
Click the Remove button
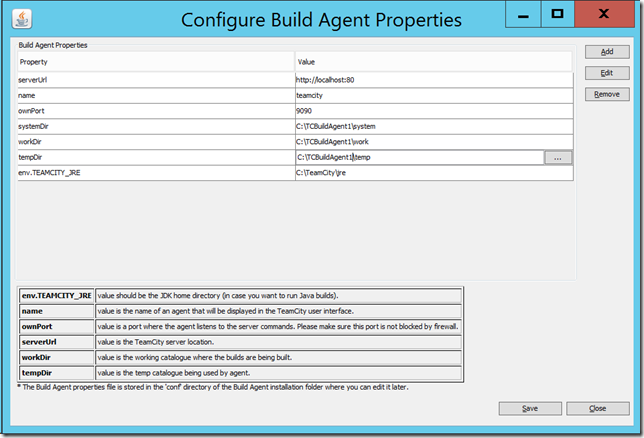click(607, 95)
